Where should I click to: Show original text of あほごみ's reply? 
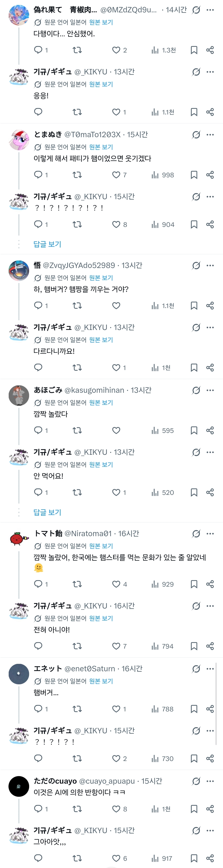(101, 402)
